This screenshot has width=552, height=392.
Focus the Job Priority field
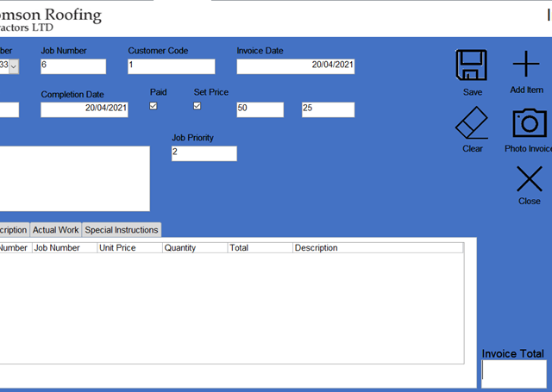[x=204, y=153]
